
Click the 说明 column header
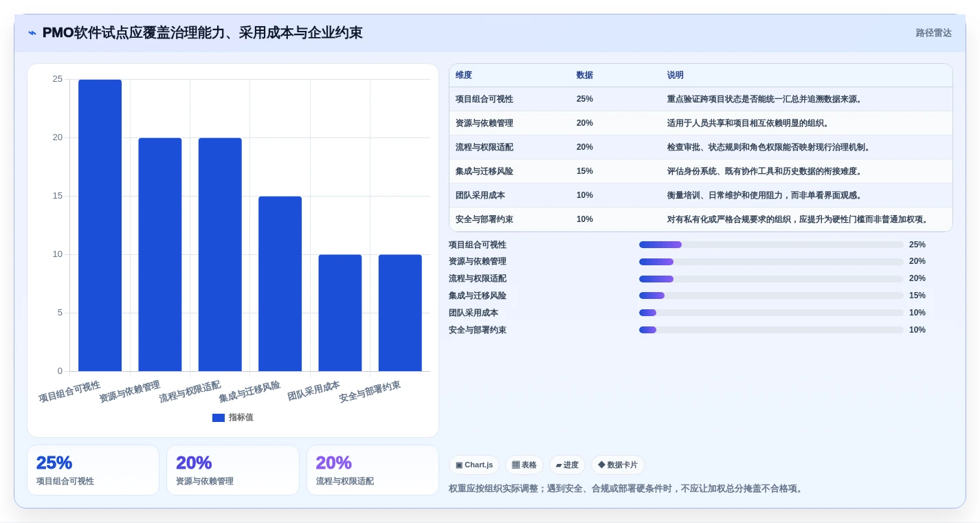pos(676,75)
